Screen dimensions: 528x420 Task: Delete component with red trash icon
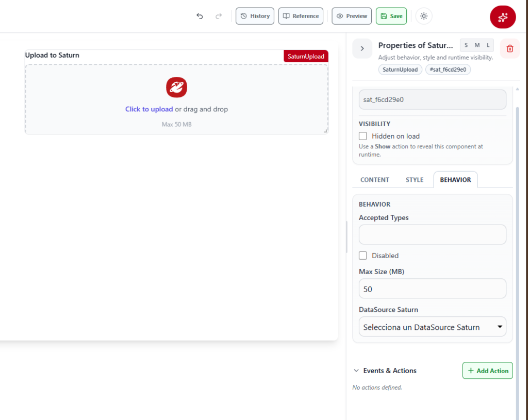(510, 49)
